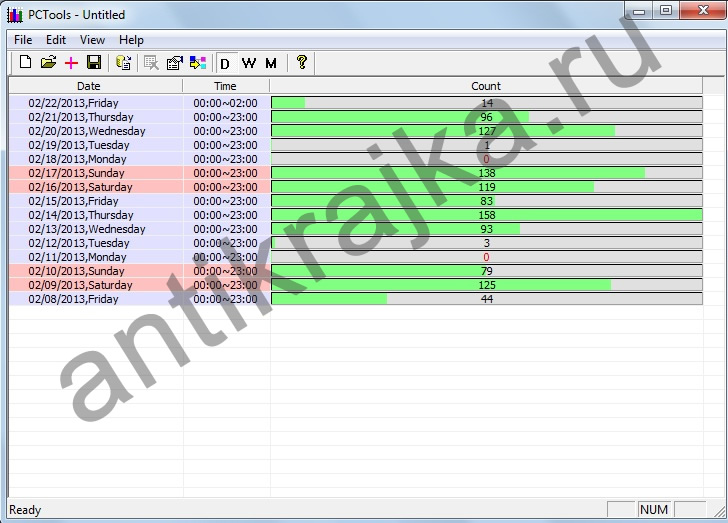Click the Count column header

[x=486, y=86]
